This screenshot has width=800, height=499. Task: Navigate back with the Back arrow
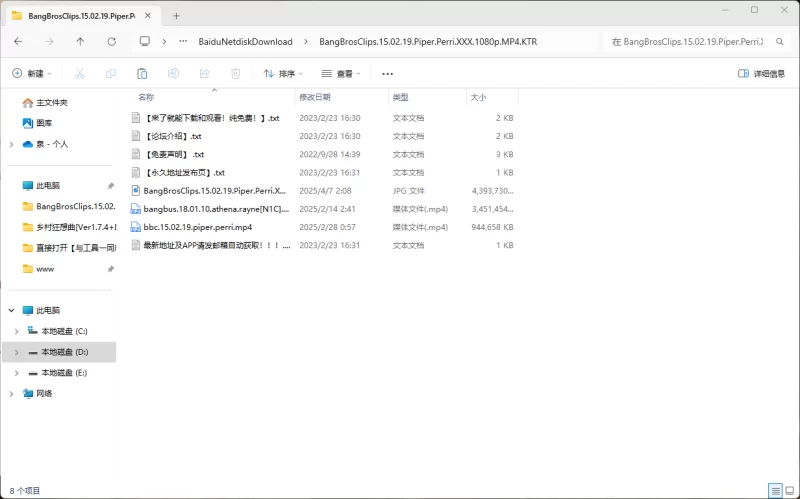point(19,42)
